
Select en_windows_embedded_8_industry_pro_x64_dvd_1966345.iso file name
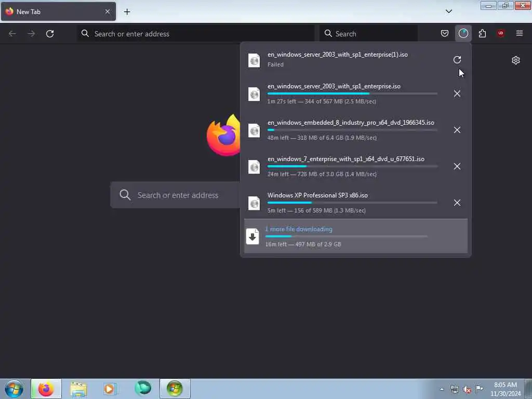coord(351,123)
